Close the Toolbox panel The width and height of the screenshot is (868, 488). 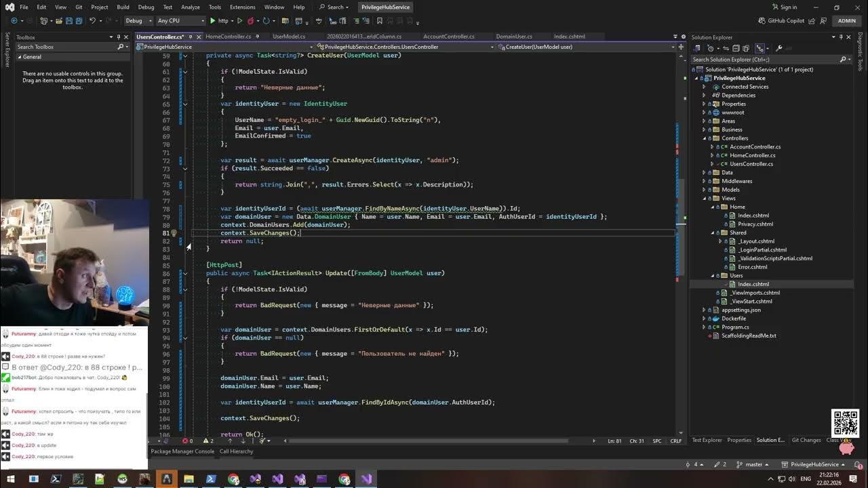[x=126, y=37]
